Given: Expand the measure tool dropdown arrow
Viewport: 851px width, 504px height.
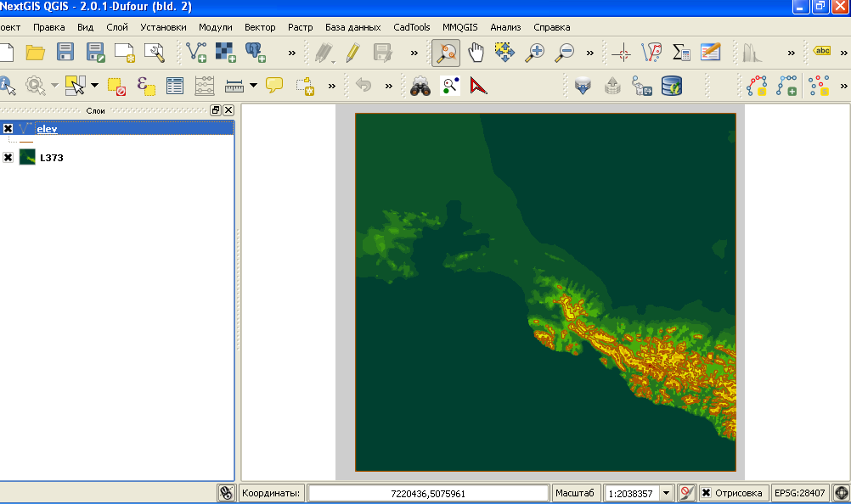Looking at the screenshot, I should pyautogui.click(x=254, y=86).
